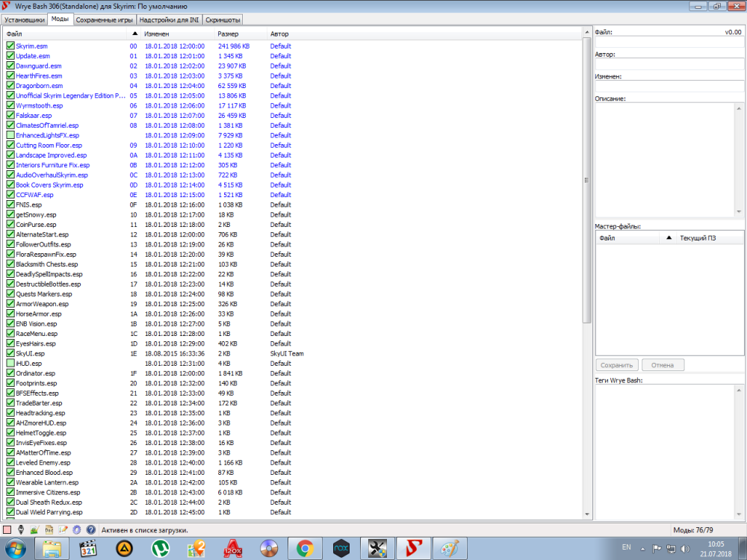Image resolution: width=747 pixels, height=560 pixels.
Task: Open Nox emulator from taskbar
Action: pyautogui.click(x=341, y=549)
